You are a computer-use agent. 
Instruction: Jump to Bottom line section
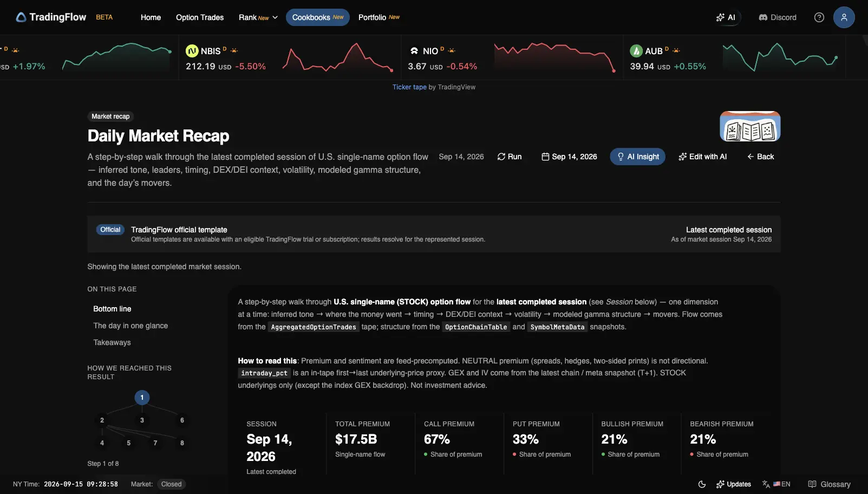(112, 309)
